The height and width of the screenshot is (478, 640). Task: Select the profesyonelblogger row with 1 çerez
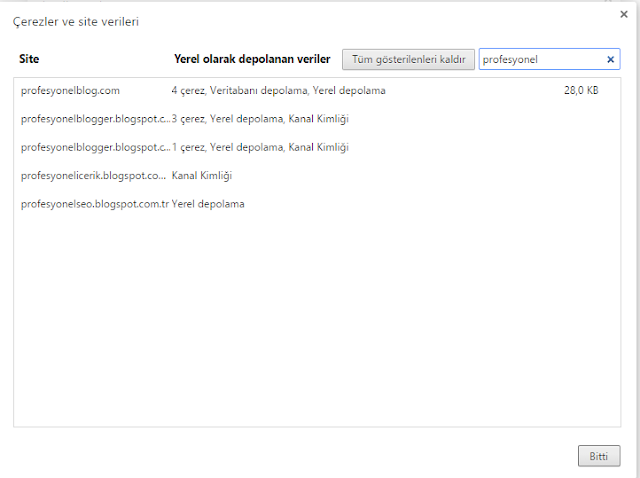(x=317, y=147)
